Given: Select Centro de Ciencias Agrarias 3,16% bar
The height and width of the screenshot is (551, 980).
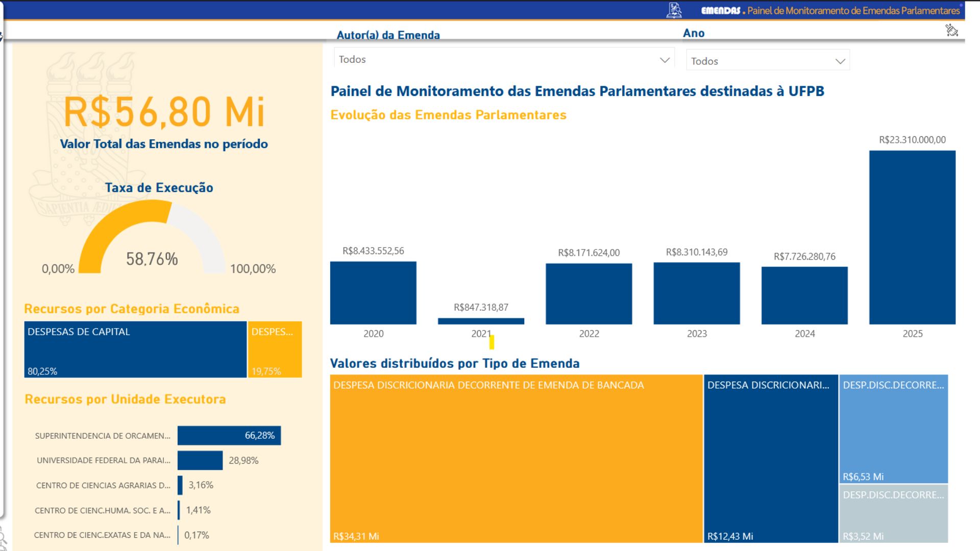Looking at the screenshot, I should 180,485.
